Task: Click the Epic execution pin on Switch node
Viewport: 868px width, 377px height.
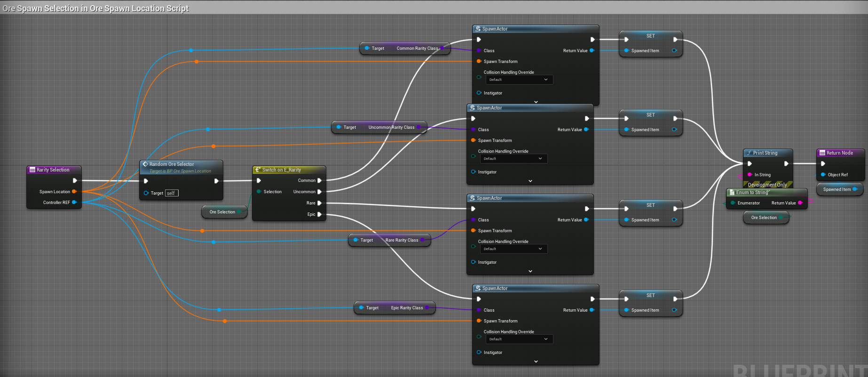Action: [319, 214]
